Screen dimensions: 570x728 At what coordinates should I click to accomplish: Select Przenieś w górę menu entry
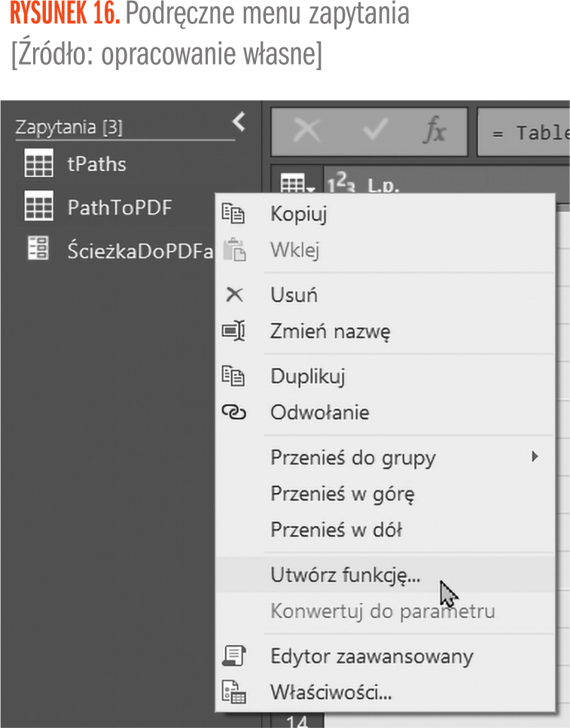point(343,494)
